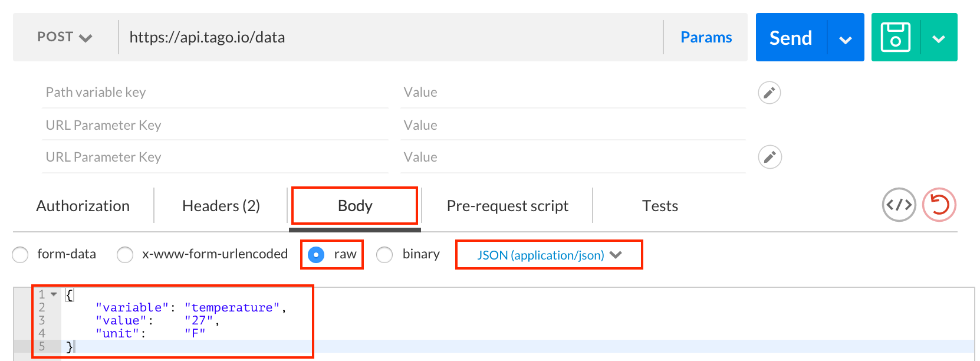The height and width of the screenshot is (361, 980).
Task: Select the raw body radio button
Action: click(316, 255)
